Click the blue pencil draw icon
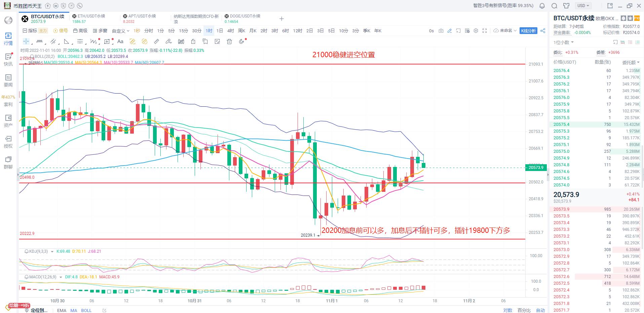The height and width of the screenshot is (313, 644). (x=450, y=31)
